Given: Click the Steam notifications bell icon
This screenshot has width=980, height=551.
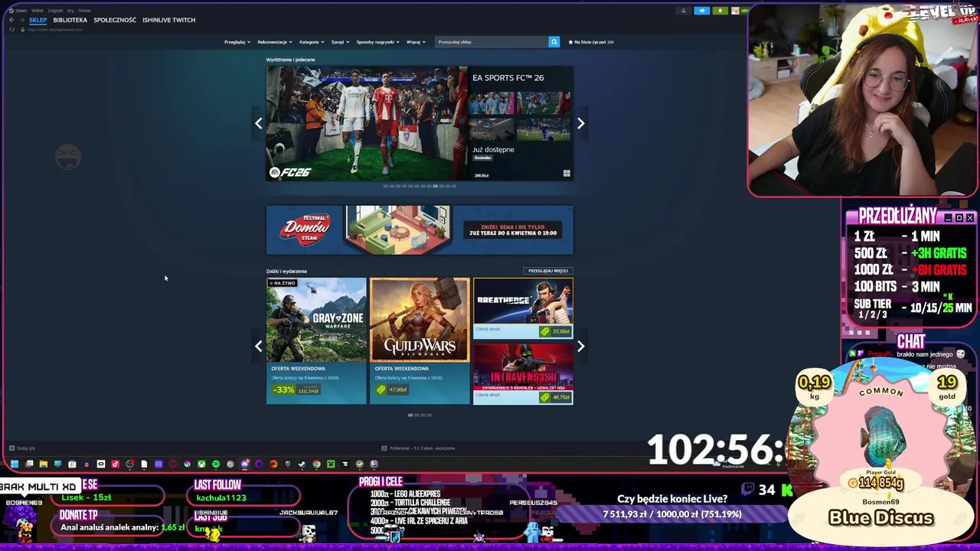Looking at the screenshot, I should point(720,11).
